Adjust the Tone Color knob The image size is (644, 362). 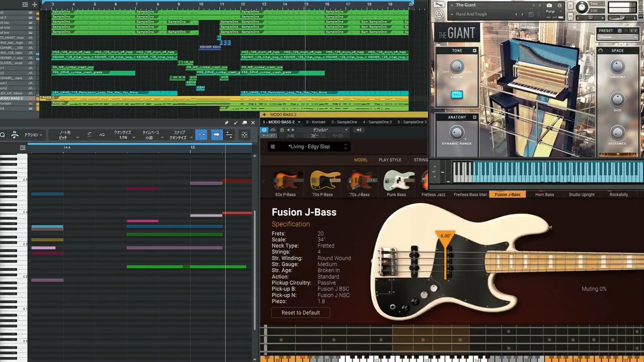457,66
